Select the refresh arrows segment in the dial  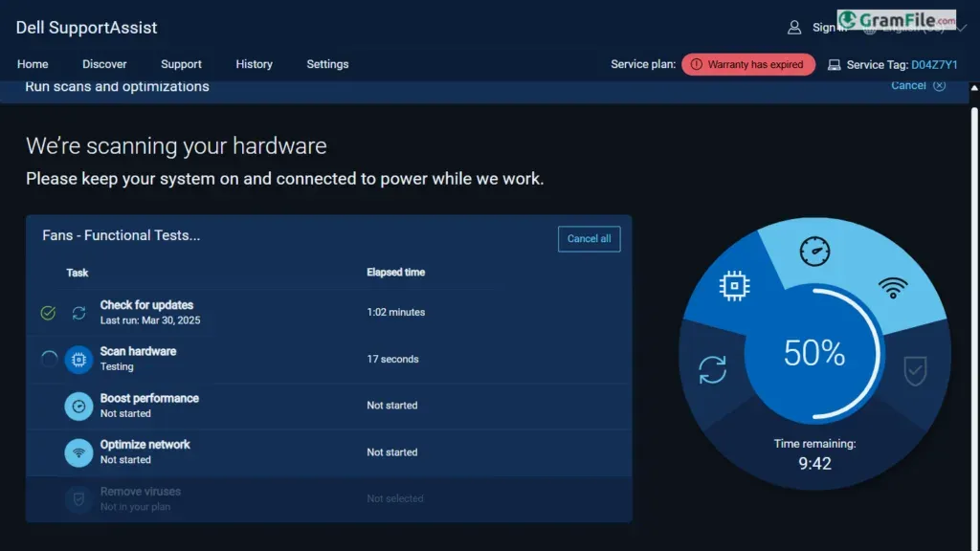tap(712, 370)
